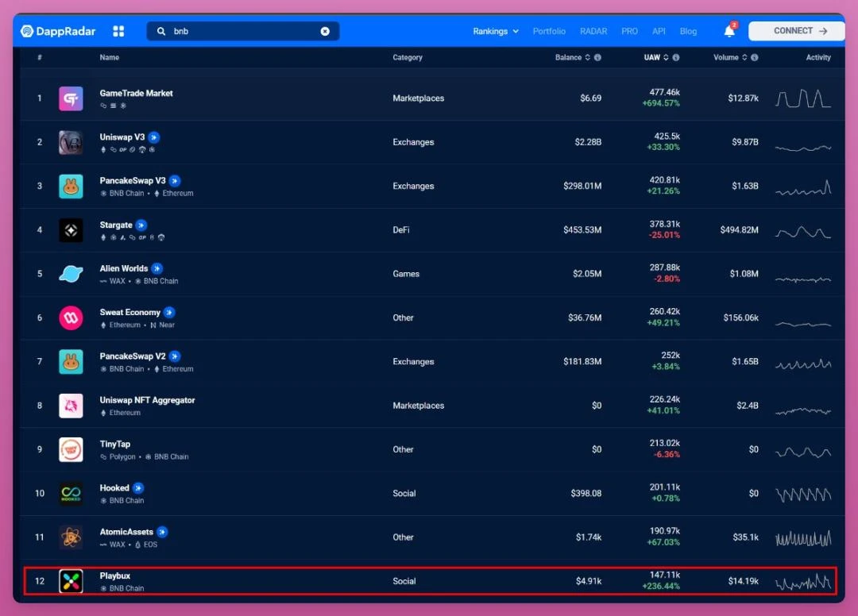
Task: Click the Stargate dapp logo
Action: pos(71,230)
